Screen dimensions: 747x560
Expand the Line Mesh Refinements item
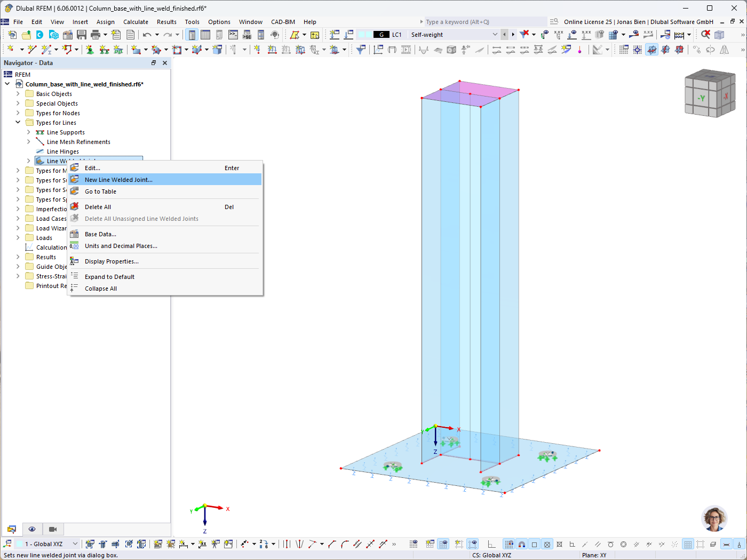click(x=28, y=142)
